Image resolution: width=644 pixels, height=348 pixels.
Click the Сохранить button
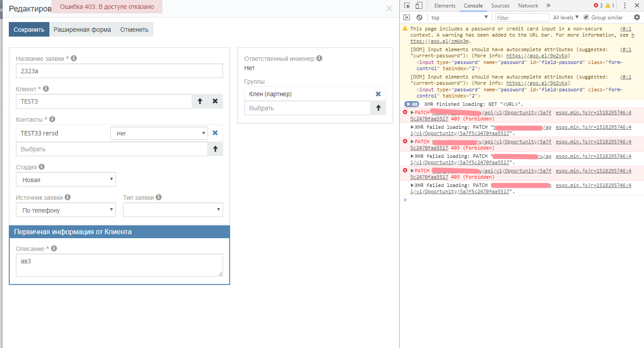pos(29,30)
